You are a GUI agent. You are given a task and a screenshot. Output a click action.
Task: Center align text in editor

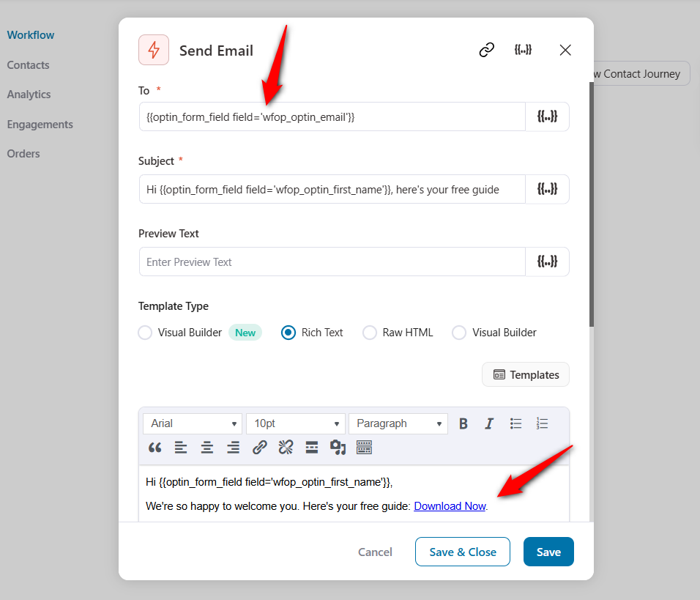206,447
